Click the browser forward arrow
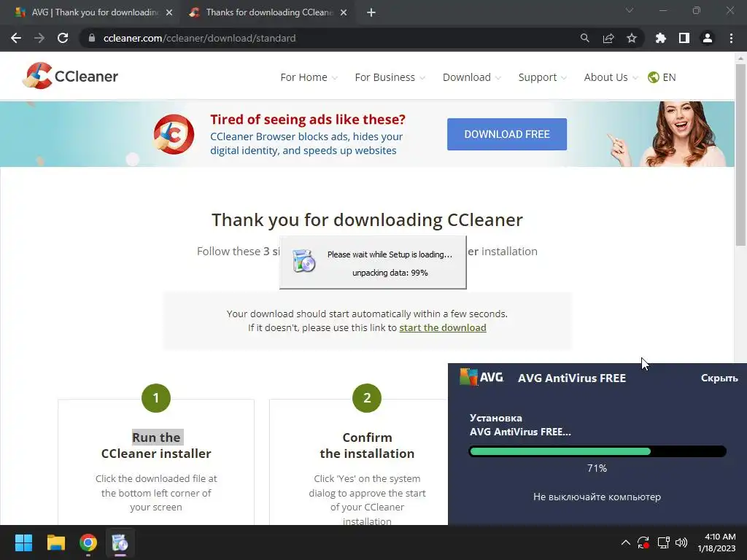The width and height of the screenshot is (747, 560). pos(39,38)
